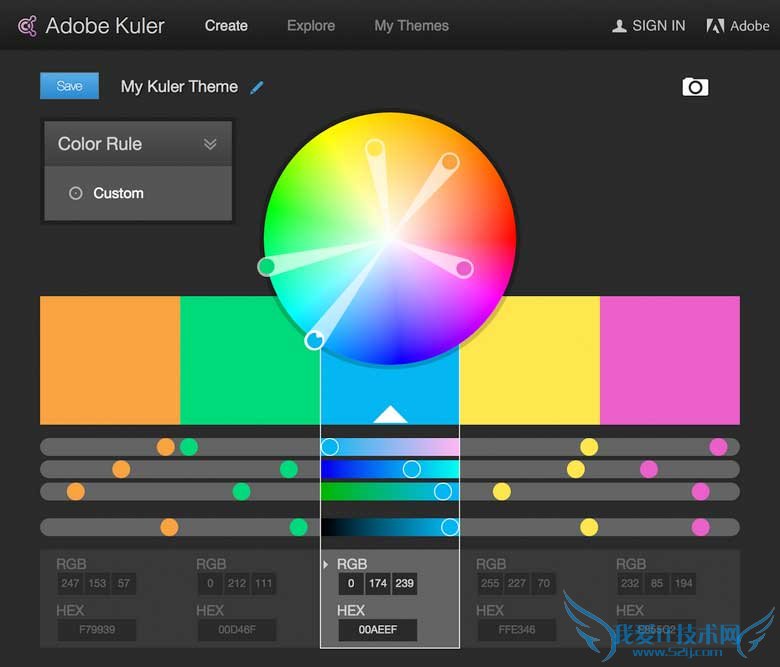Select the blue base handle on wheel

(314, 340)
